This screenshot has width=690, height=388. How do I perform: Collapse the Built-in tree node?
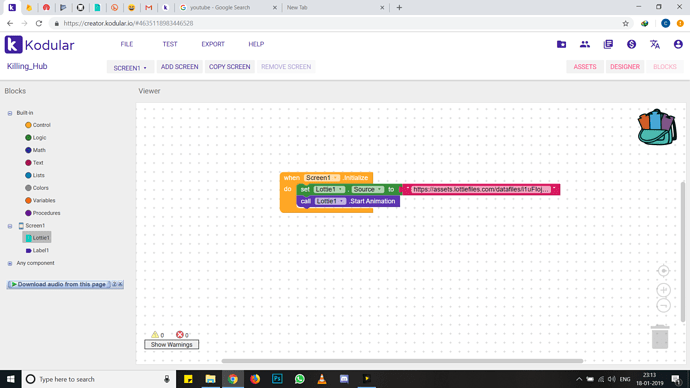pos(10,113)
